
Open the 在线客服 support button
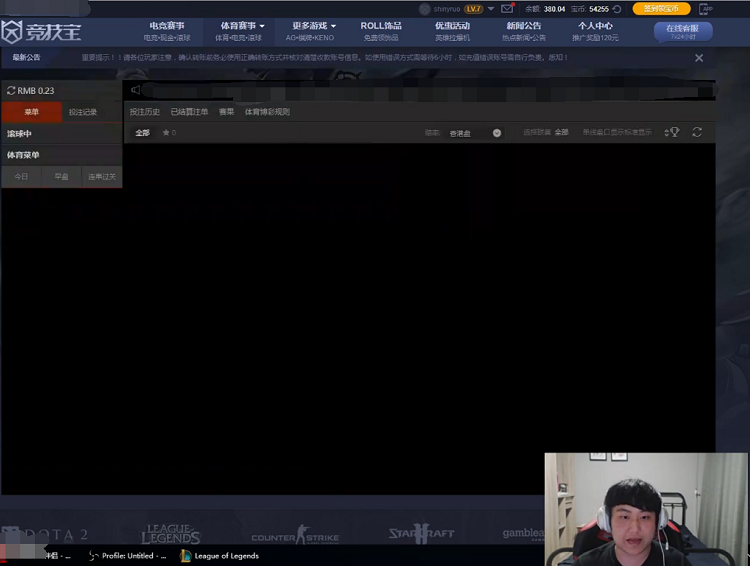[682, 31]
